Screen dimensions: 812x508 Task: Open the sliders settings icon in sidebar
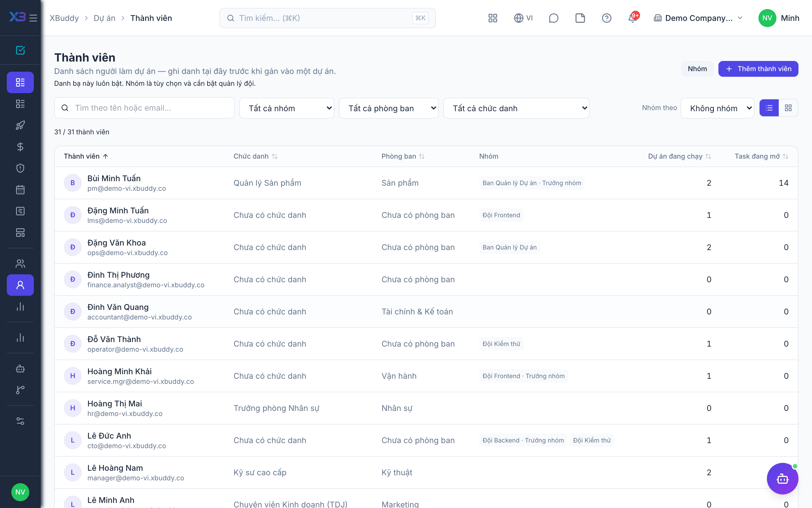[20, 421]
